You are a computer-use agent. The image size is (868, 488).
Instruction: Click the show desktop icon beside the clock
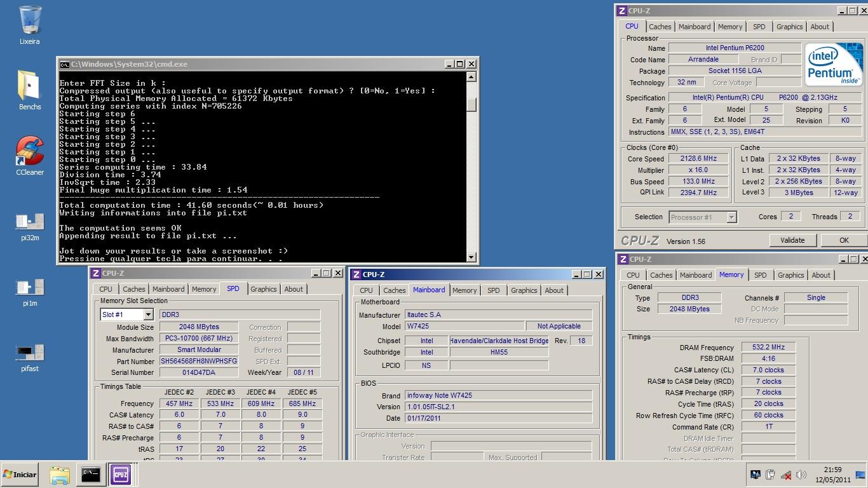tap(860, 475)
